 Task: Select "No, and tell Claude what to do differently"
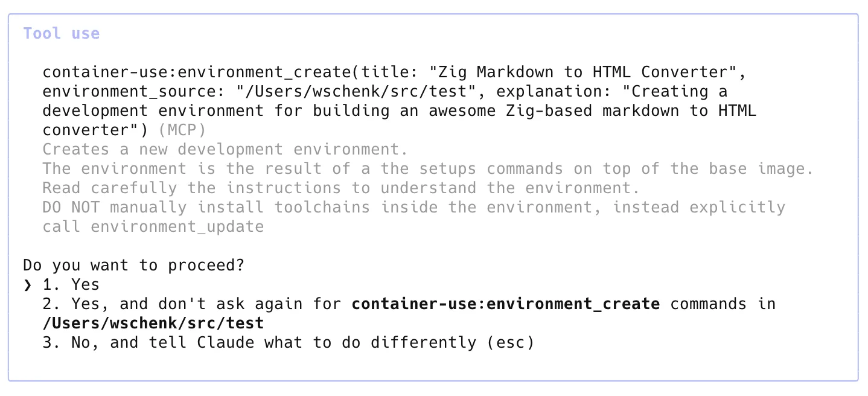[289, 343]
